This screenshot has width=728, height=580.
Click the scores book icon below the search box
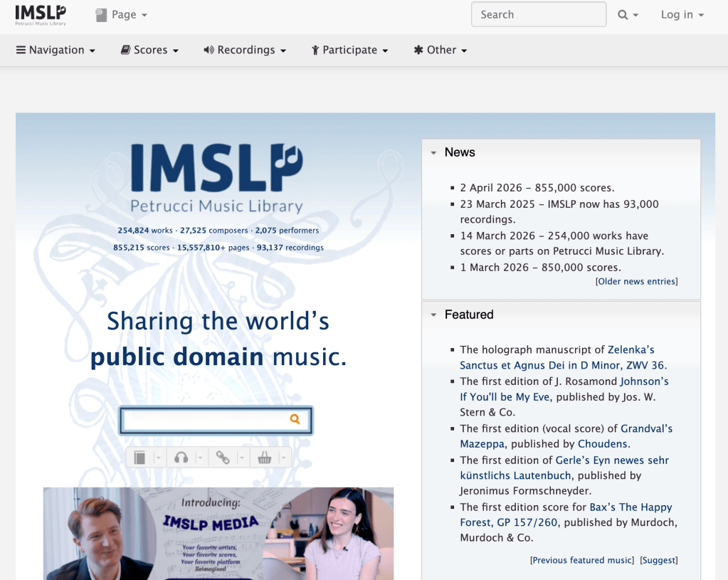[x=140, y=457]
